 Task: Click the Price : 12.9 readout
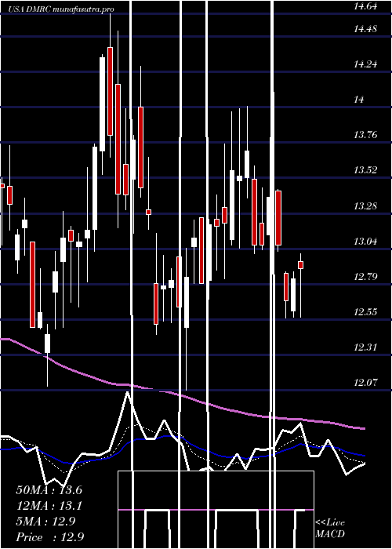(50, 537)
